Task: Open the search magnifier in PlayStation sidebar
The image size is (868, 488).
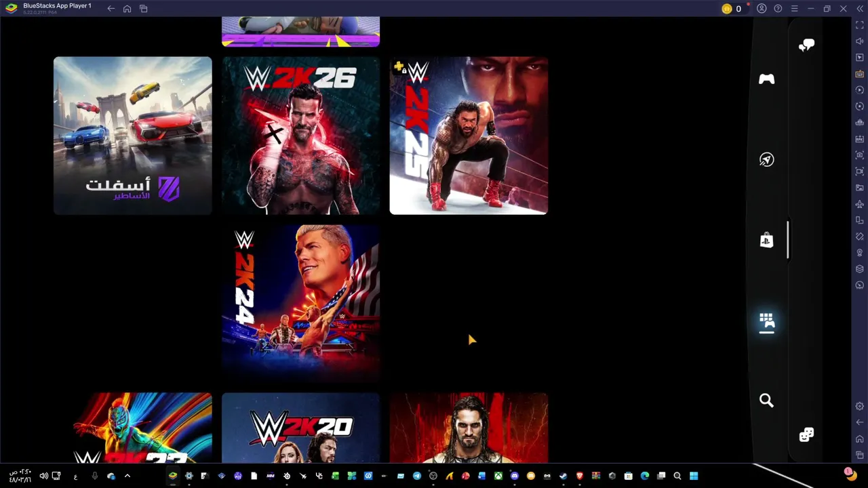Action: pos(766,401)
